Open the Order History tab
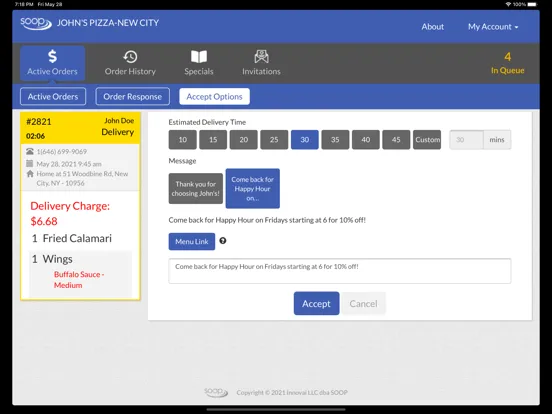This screenshot has width=552, height=414. click(x=130, y=63)
